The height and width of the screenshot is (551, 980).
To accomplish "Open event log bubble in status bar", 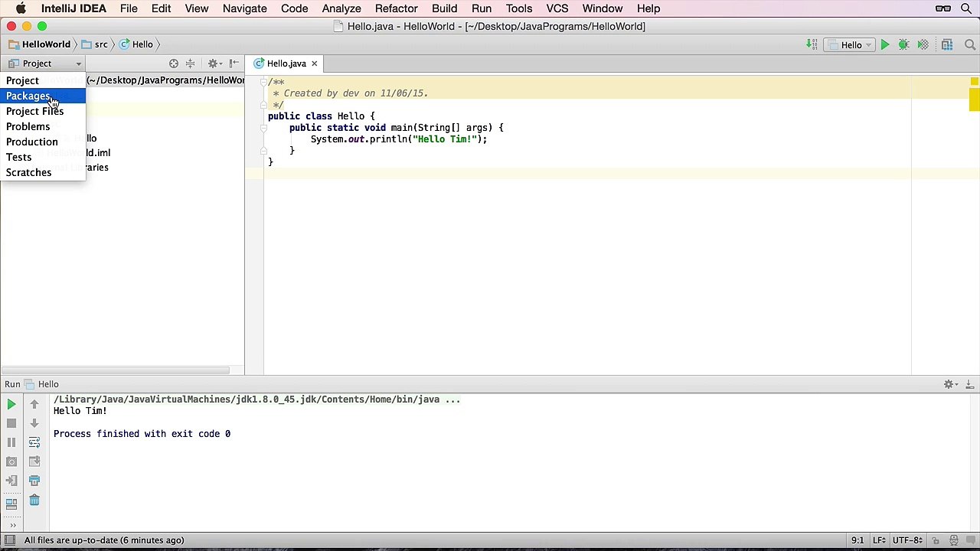I will pyautogui.click(x=971, y=540).
